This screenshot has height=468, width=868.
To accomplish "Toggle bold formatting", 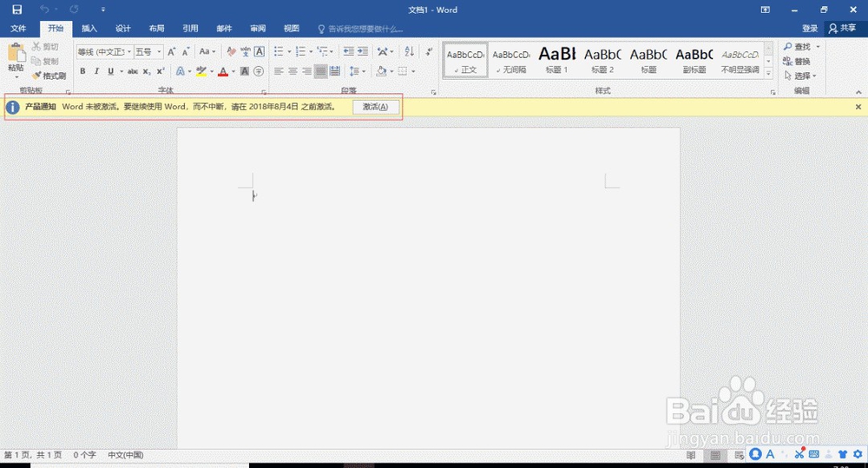I will coord(82,71).
